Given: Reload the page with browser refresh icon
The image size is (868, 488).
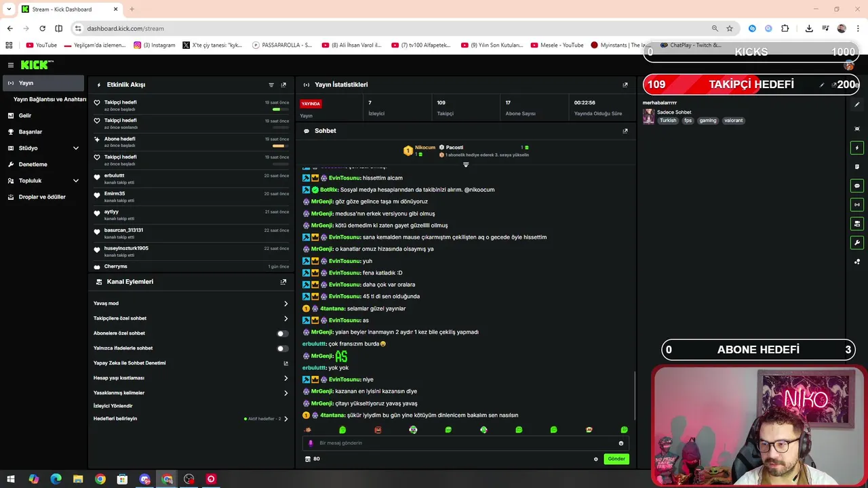Looking at the screenshot, I should tap(42, 28).
